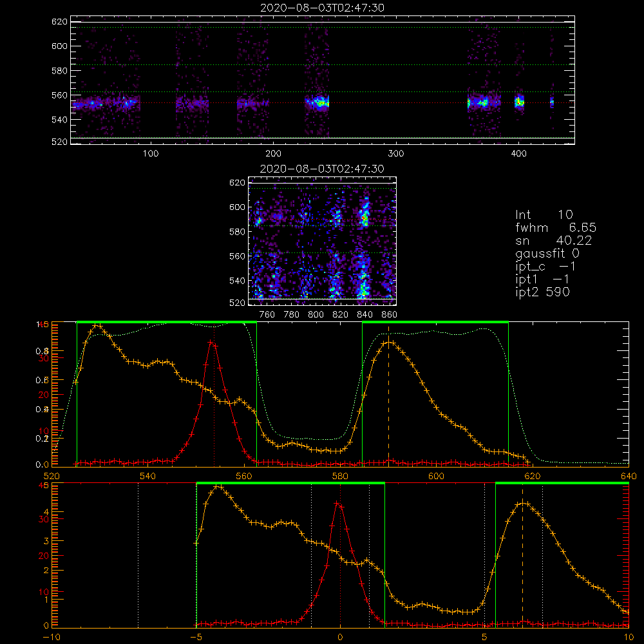This screenshot has width=644, height=644.
Task: Click the left thick green bar atop third plot
Action: pos(167,323)
